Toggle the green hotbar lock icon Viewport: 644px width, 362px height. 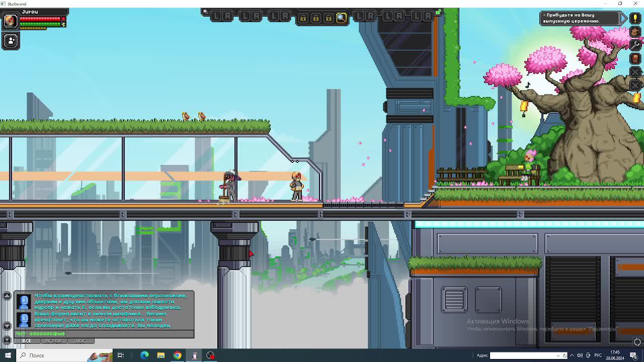tap(438, 12)
